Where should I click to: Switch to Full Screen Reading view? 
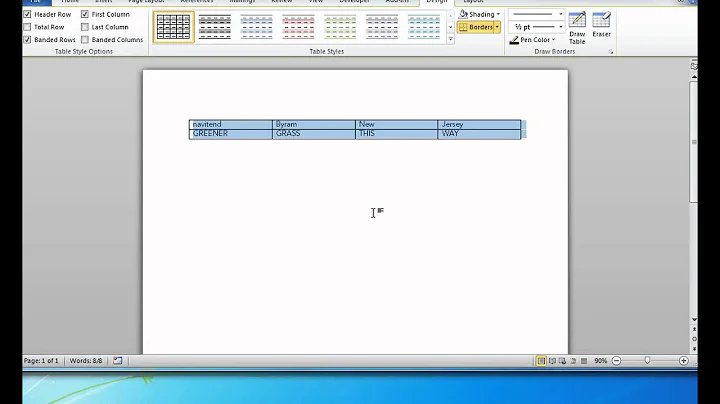[552, 361]
